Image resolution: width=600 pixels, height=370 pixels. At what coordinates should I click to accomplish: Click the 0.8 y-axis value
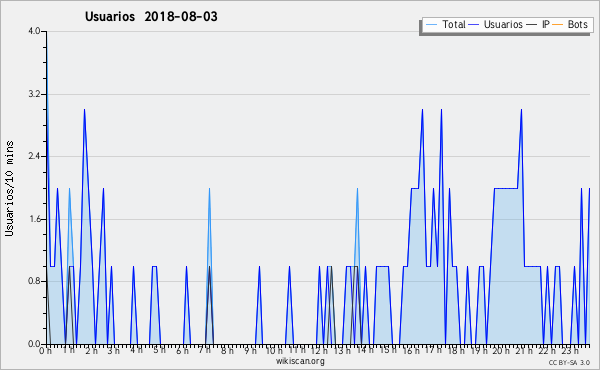(x=34, y=281)
